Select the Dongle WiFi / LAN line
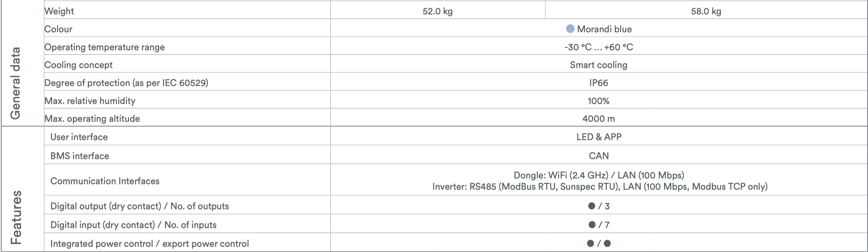The height and width of the screenshot is (252, 868). click(x=599, y=175)
